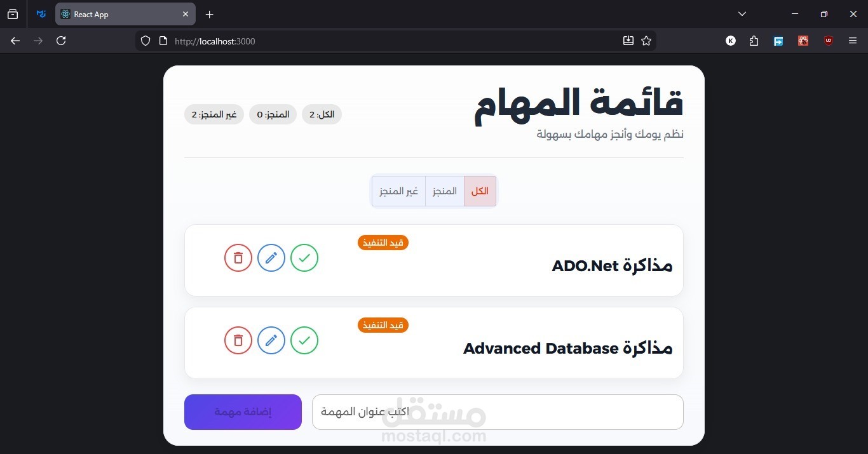
Task: Edit the Advanced Database task with pencil icon
Action: (271, 340)
